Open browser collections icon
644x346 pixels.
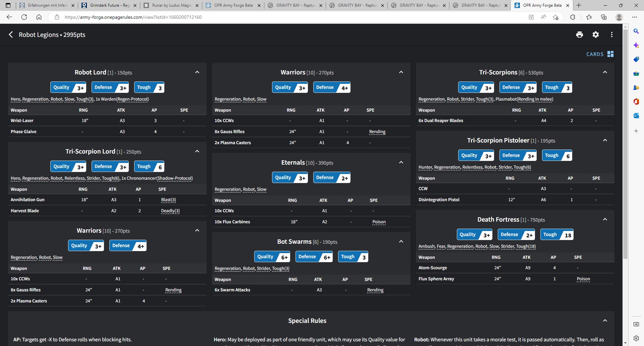(604, 17)
